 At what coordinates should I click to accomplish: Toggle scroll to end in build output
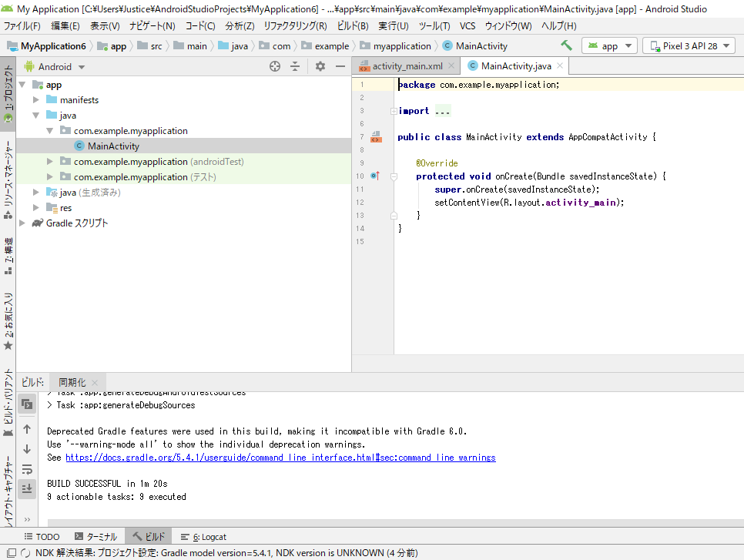coord(27,488)
